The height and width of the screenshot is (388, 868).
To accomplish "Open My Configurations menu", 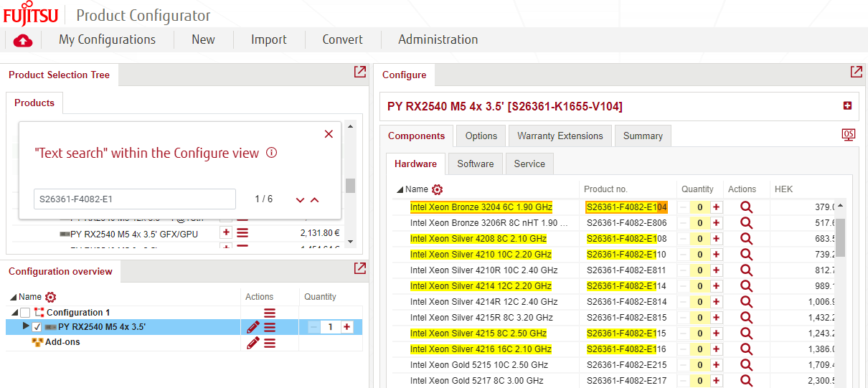I will [x=107, y=39].
